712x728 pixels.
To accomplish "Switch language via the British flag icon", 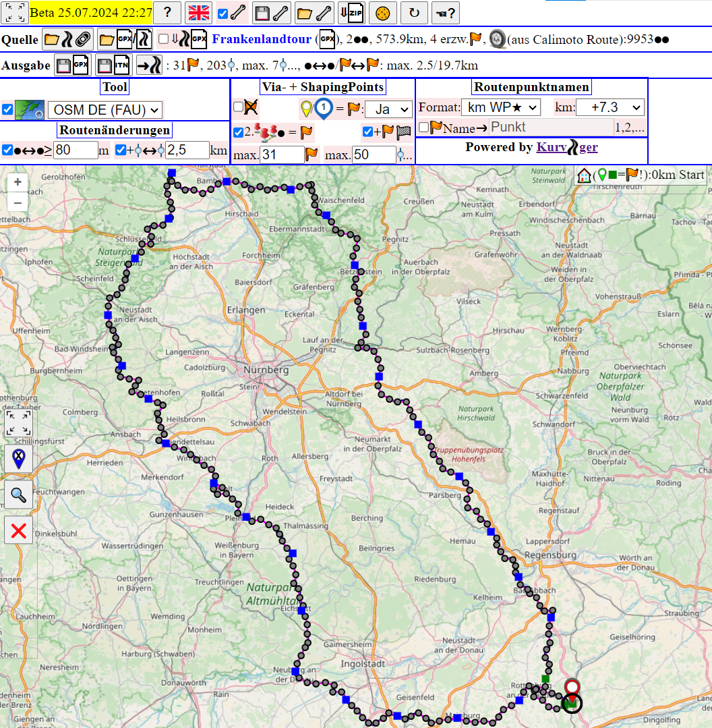I will click(199, 13).
